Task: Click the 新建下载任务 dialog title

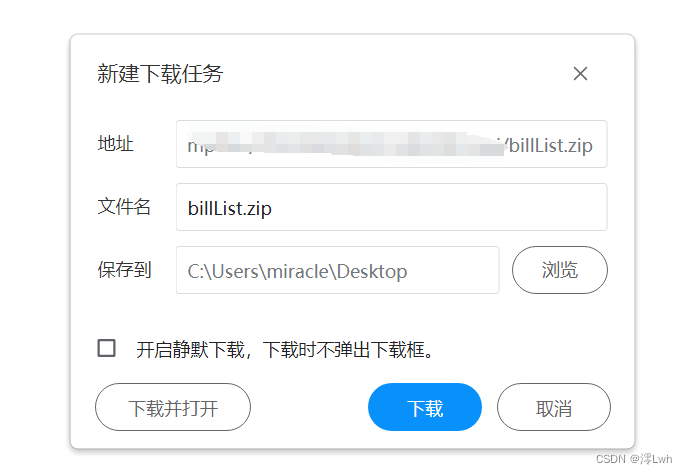Action: [x=160, y=74]
